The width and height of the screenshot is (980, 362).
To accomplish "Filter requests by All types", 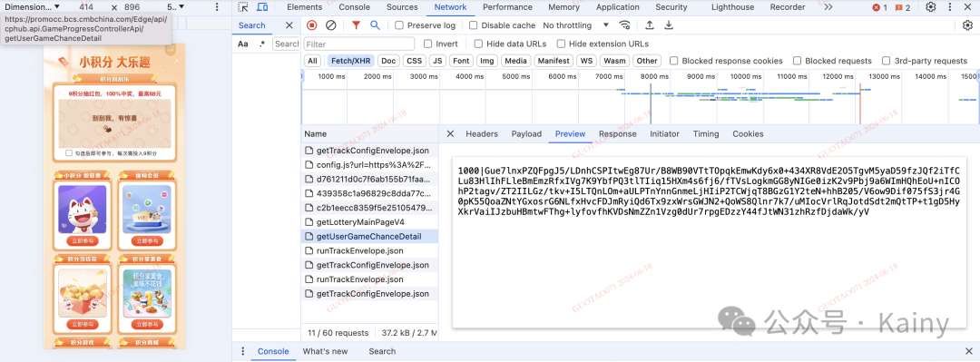I will 312,61.
